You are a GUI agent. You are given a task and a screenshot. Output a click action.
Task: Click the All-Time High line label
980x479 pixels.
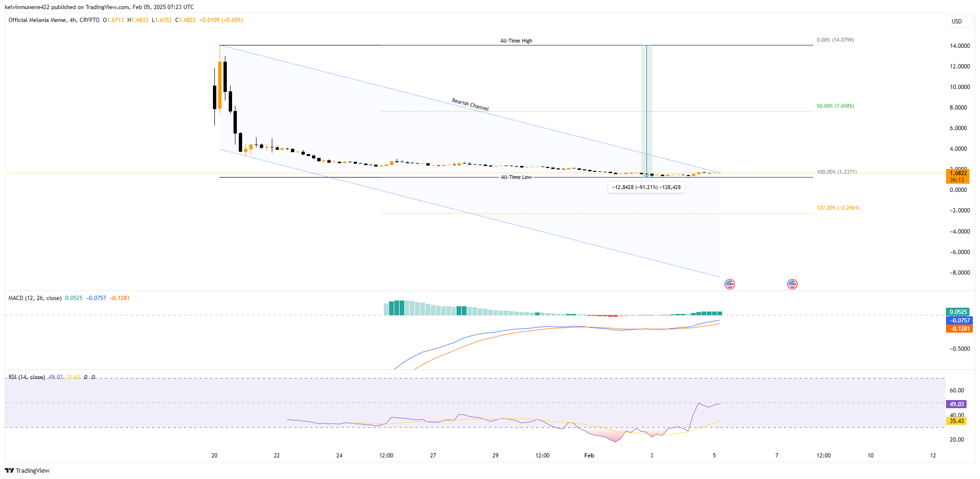click(516, 41)
